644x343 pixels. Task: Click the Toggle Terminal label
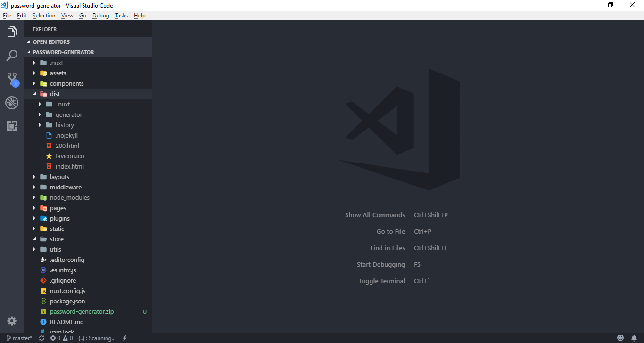point(382,281)
